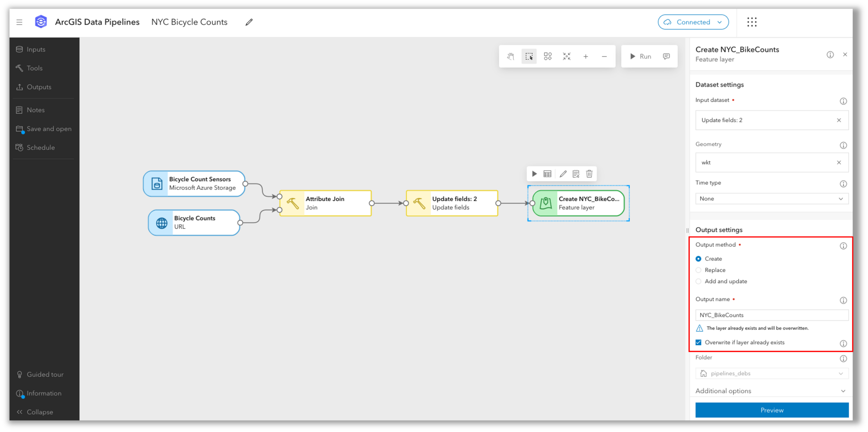Preview table of selected element
The width and height of the screenshot is (868, 432).
point(547,174)
